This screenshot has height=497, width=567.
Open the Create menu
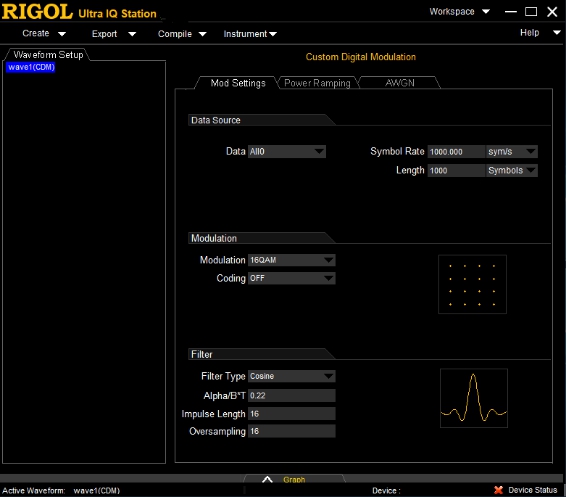coord(44,34)
